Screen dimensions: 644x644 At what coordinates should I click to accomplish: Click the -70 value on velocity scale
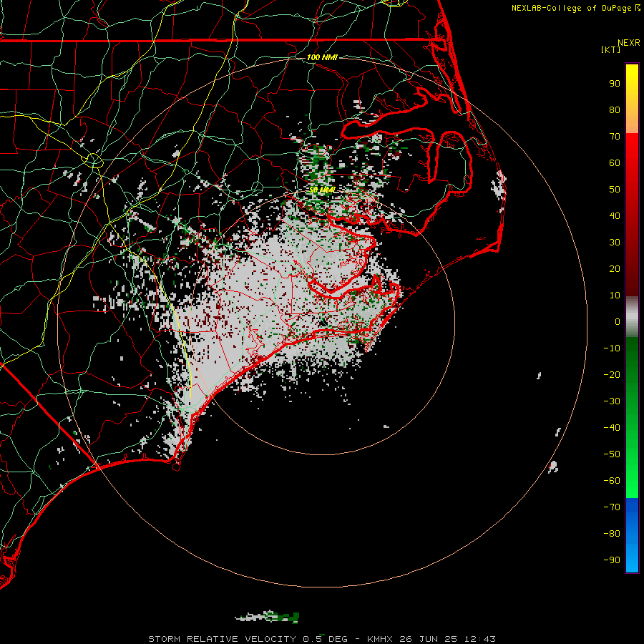(612, 507)
